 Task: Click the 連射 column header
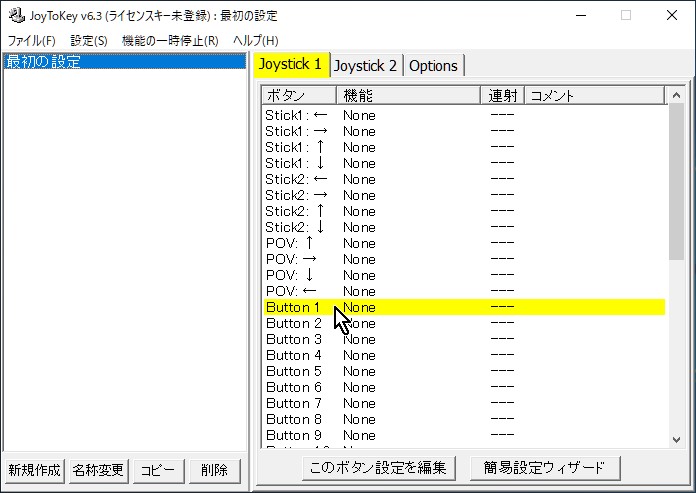pyautogui.click(x=503, y=95)
